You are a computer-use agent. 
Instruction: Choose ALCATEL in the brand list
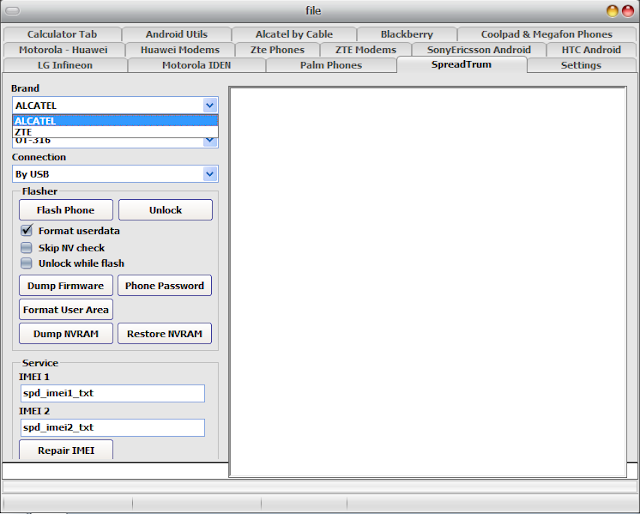[116, 121]
